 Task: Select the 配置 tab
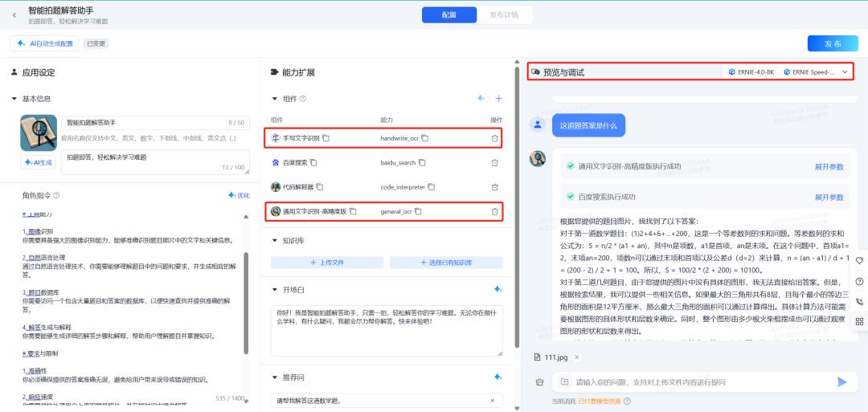point(449,15)
